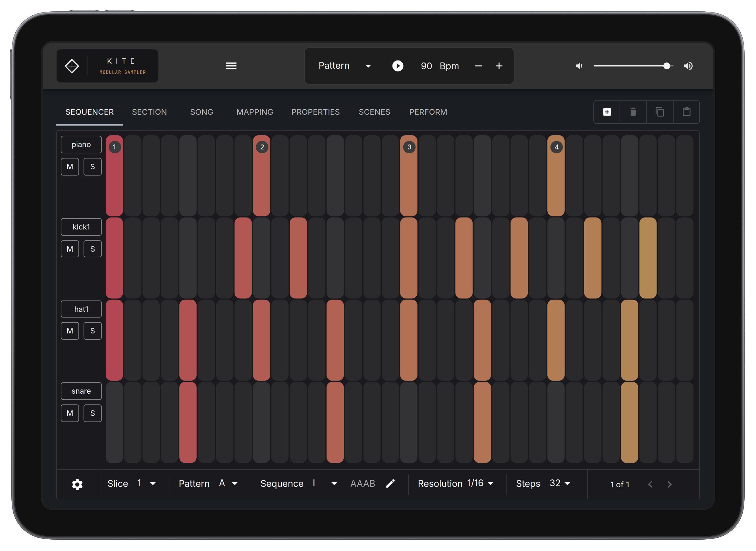
Task: Expand the Resolution 1/16 dropdown
Action: click(x=490, y=484)
